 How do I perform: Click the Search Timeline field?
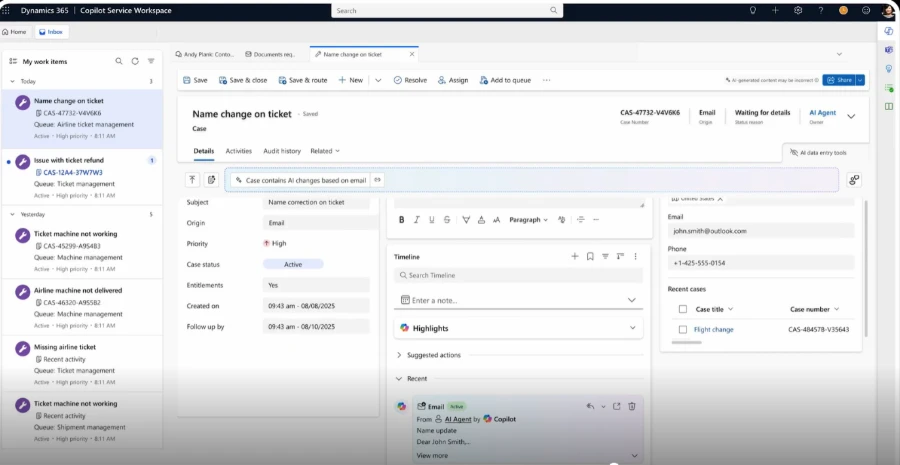[x=518, y=275]
